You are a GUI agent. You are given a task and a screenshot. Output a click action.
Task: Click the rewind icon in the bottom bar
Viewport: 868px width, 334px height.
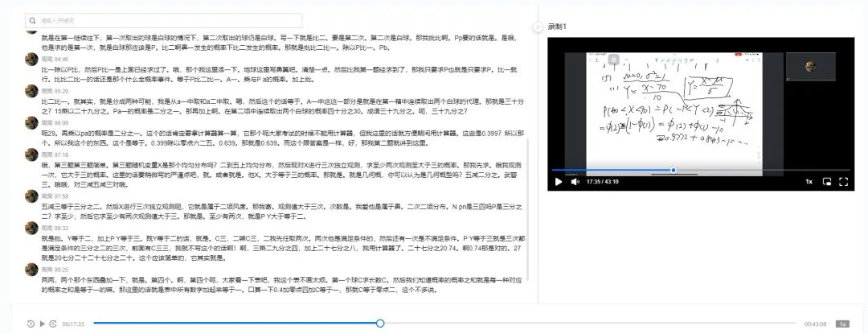[x=31, y=324]
